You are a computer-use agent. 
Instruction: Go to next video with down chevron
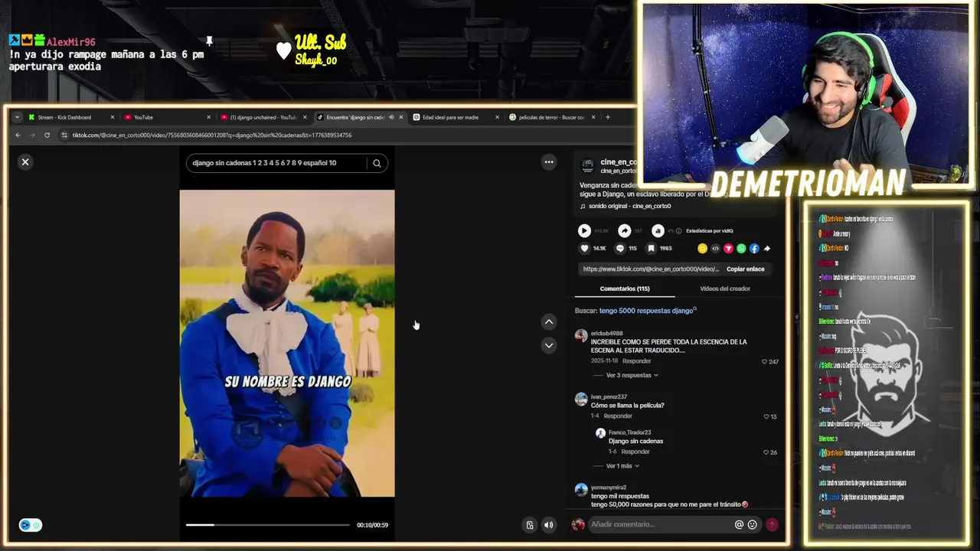pos(549,345)
